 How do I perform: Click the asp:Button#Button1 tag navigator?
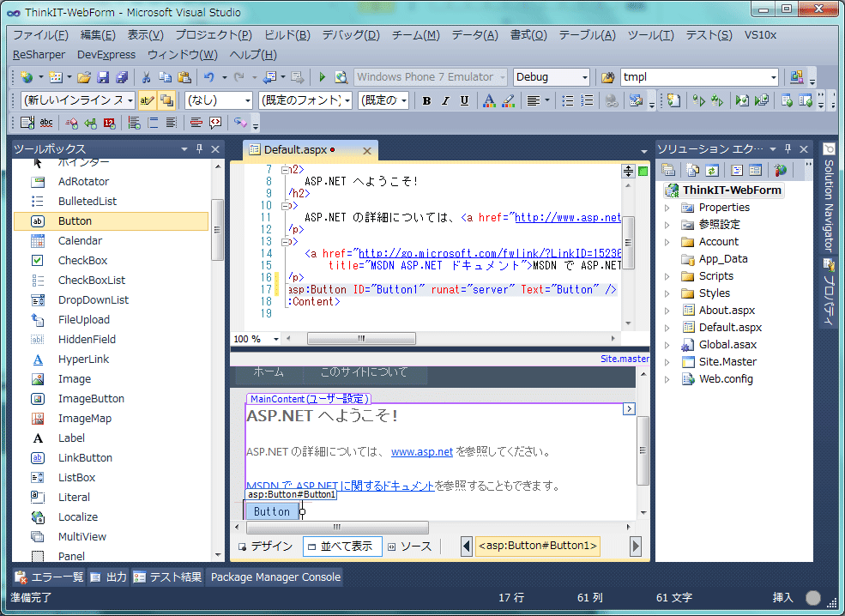tap(538, 546)
